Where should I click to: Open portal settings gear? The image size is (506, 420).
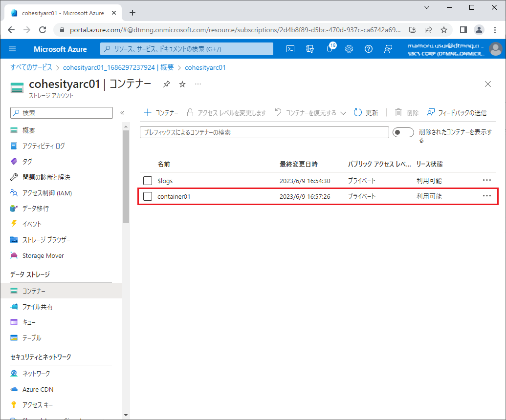[349, 49]
